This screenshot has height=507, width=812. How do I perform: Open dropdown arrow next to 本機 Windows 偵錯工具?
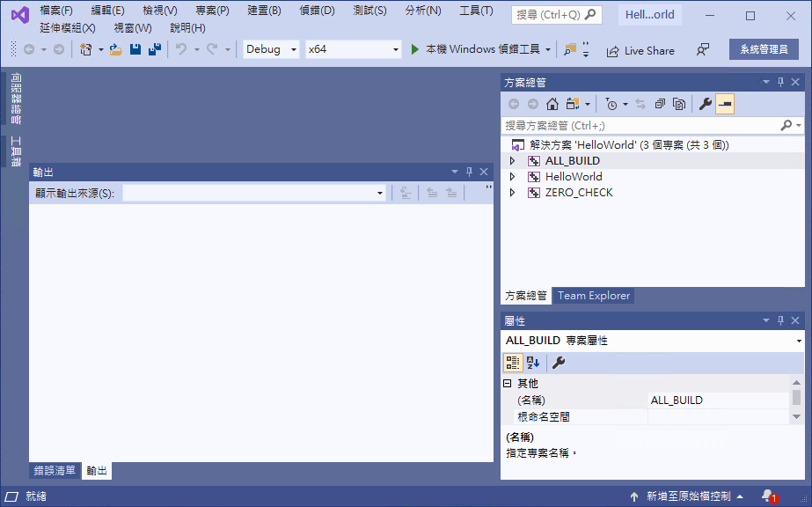(x=548, y=49)
